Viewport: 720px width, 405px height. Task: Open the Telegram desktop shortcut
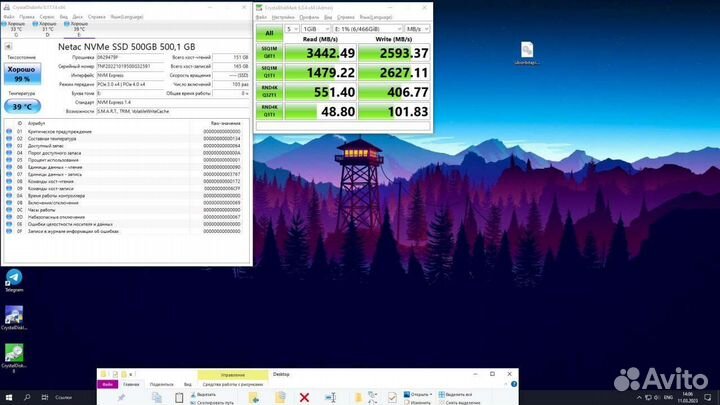(14, 281)
